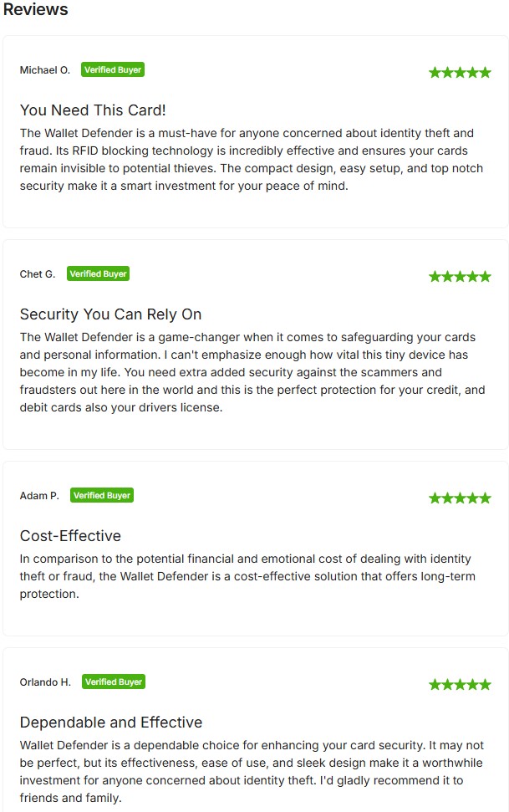Click the 'Cost-Effective' review title

(x=70, y=536)
